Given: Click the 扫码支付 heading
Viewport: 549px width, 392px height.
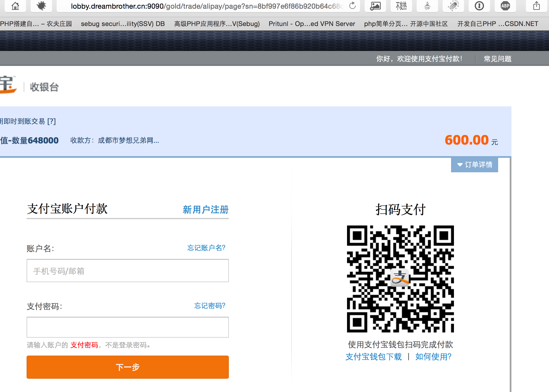Looking at the screenshot, I should coord(400,210).
